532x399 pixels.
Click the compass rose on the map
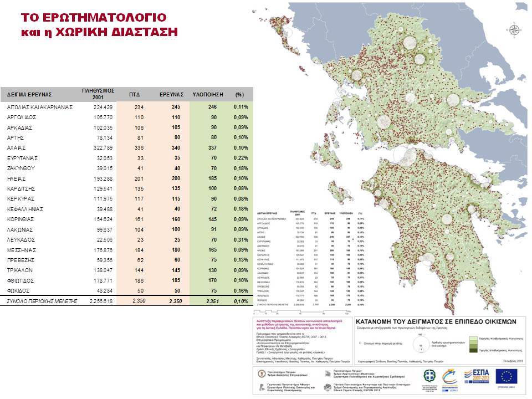pos(514,30)
